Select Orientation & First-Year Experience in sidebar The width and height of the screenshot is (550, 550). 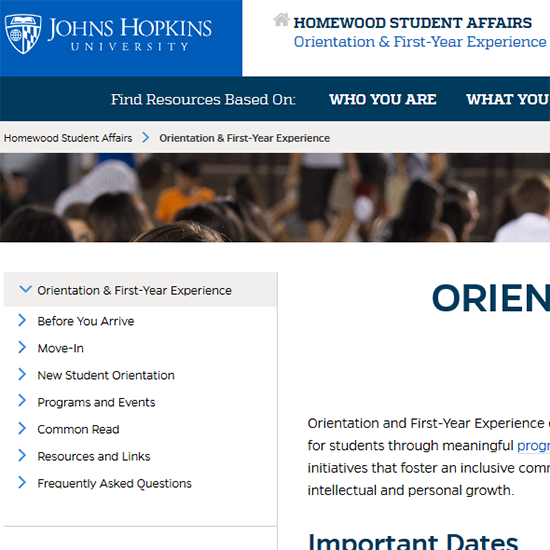click(134, 290)
